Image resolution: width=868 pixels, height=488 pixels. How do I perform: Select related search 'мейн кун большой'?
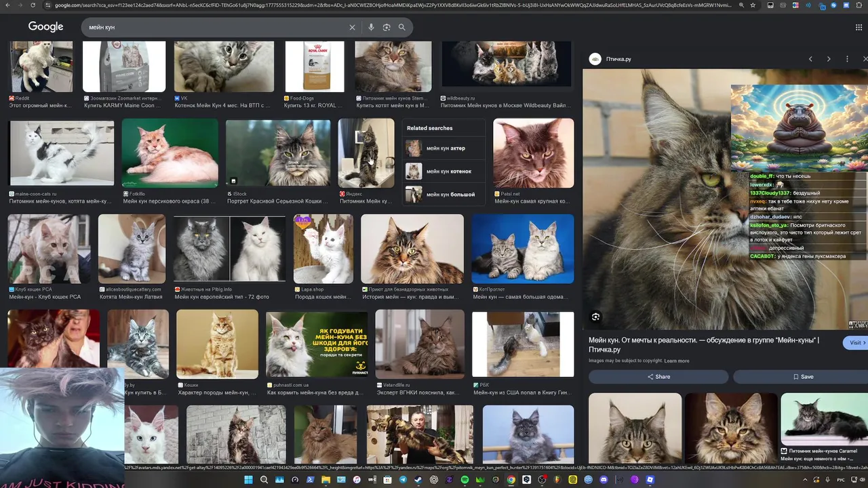445,195
